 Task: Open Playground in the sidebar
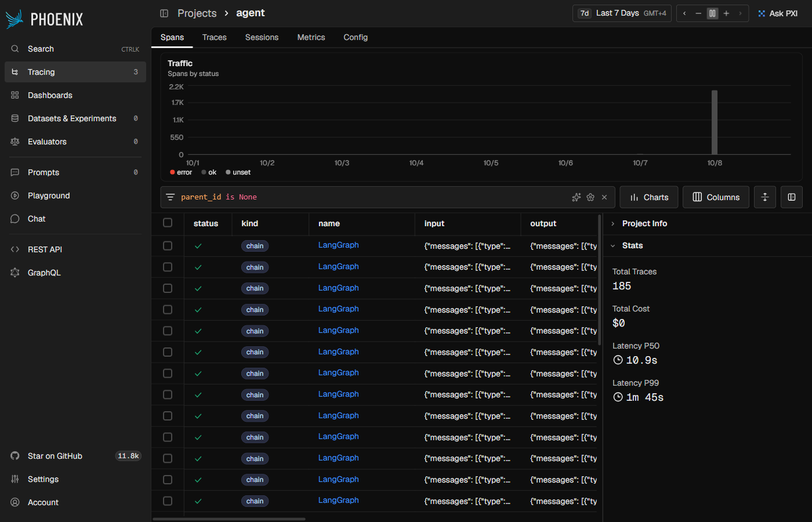point(75,195)
